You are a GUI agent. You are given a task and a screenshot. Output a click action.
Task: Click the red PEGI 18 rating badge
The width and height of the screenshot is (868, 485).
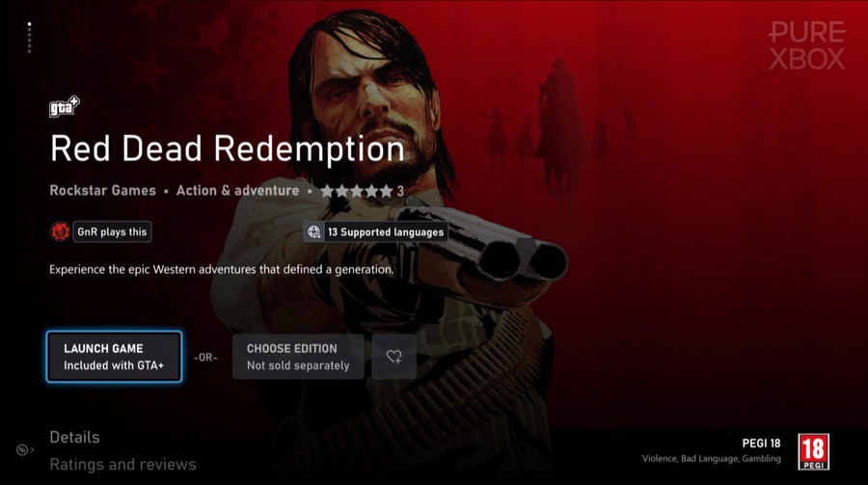point(813,452)
